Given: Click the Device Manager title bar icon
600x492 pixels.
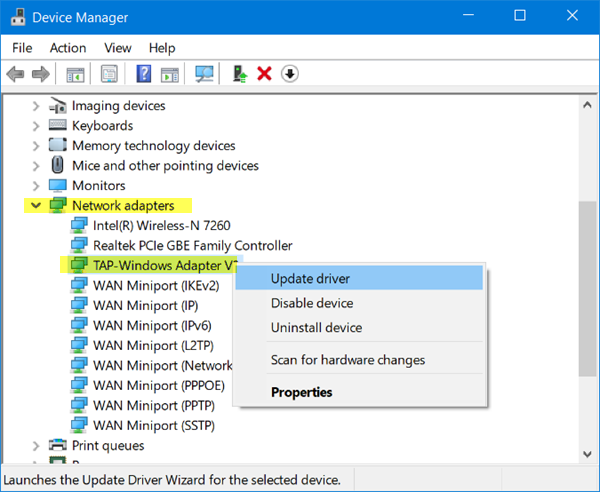Looking at the screenshot, I should (x=19, y=16).
